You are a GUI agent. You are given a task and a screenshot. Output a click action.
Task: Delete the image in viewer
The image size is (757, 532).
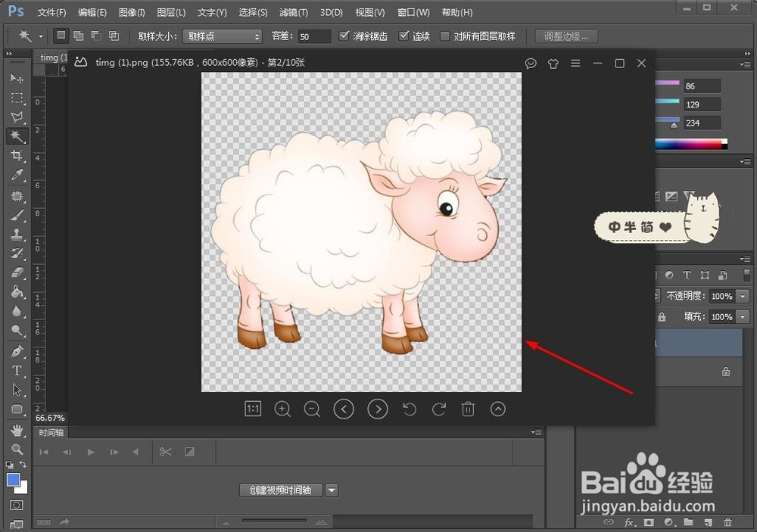(x=468, y=409)
